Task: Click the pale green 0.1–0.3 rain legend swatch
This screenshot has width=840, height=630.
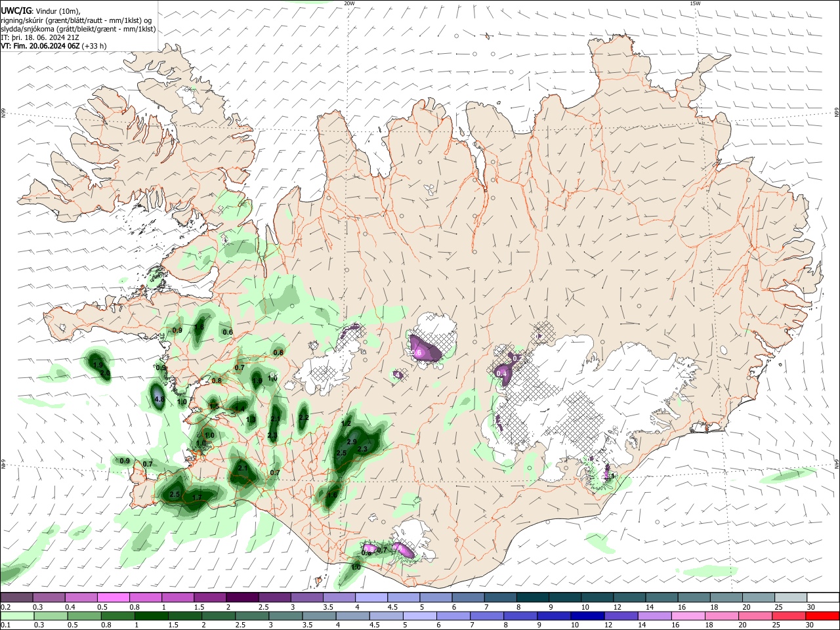Action: click(16, 616)
